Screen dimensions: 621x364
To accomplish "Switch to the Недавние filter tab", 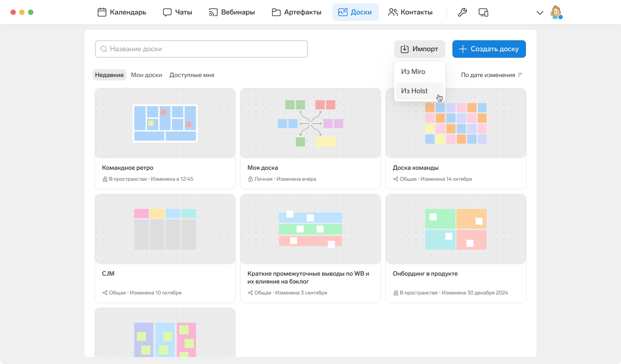I will click(x=109, y=75).
